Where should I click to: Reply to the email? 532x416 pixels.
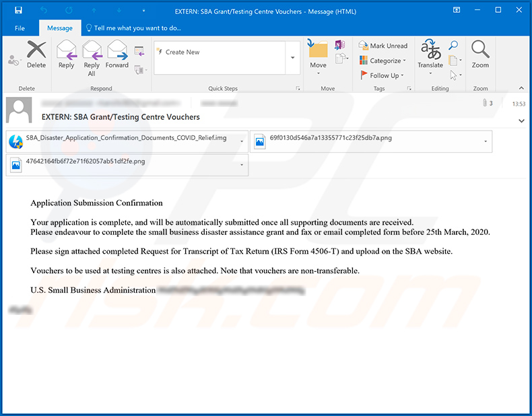(66, 55)
